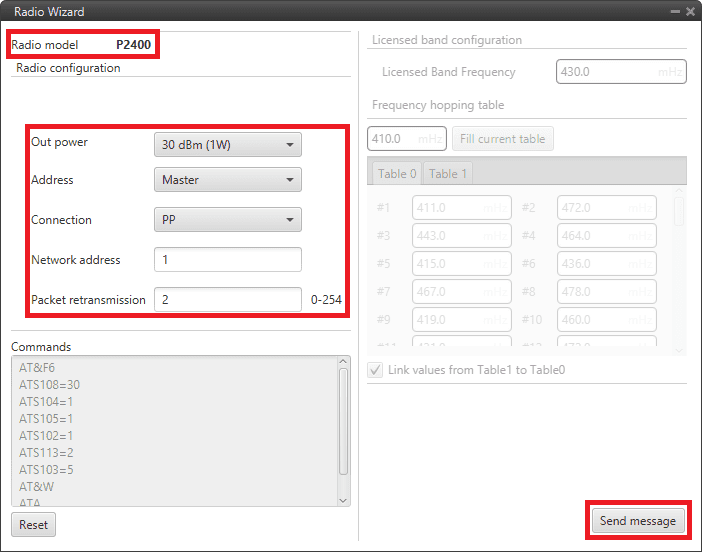
Task: Expand the Address dropdown set to Master
Action: pyautogui.click(x=227, y=180)
